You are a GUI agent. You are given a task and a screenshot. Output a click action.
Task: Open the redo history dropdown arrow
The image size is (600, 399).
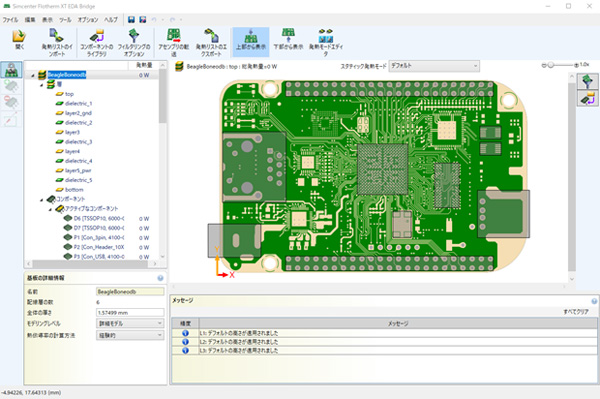pos(181,20)
